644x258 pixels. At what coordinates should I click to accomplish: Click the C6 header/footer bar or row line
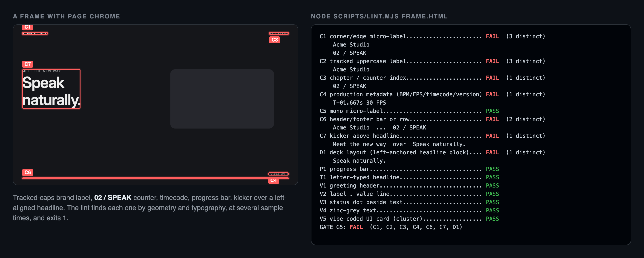point(432,119)
